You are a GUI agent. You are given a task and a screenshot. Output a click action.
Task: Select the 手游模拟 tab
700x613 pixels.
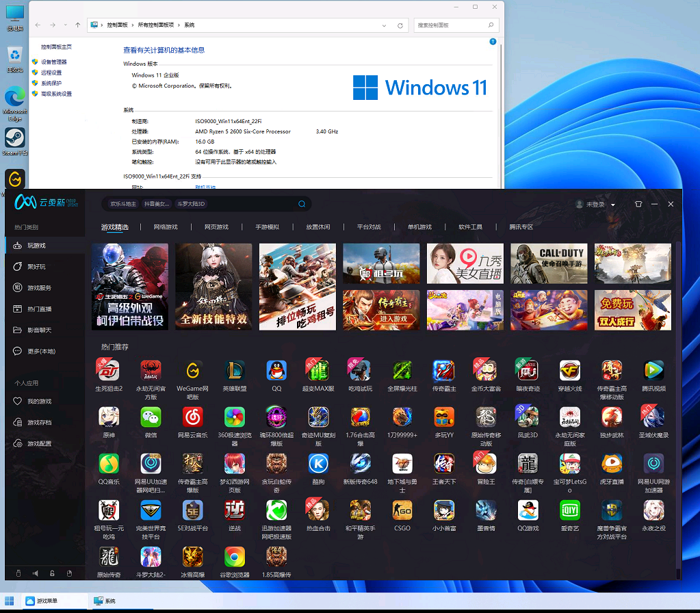[x=268, y=227]
